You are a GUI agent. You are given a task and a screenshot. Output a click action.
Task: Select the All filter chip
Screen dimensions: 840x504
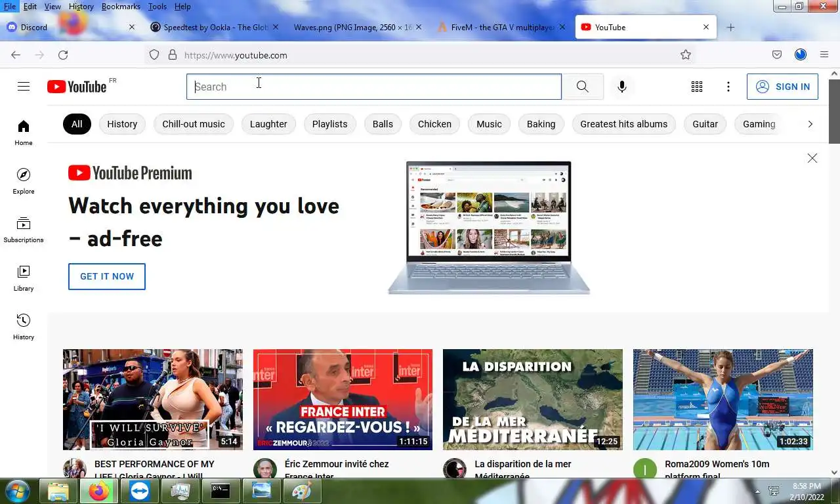click(x=77, y=124)
